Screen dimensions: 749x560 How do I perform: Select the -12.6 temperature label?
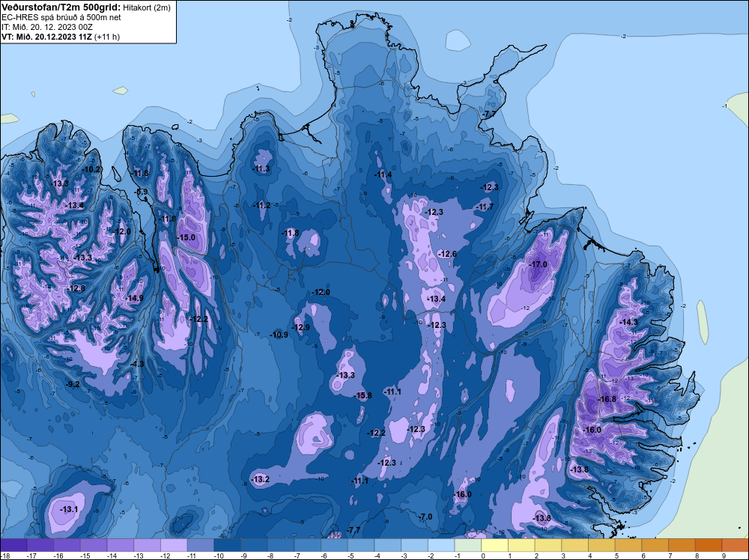click(x=448, y=254)
